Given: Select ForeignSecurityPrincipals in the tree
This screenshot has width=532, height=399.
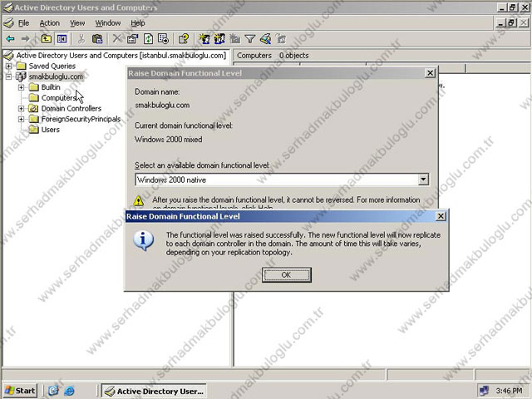Looking at the screenshot, I should click(81, 119).
